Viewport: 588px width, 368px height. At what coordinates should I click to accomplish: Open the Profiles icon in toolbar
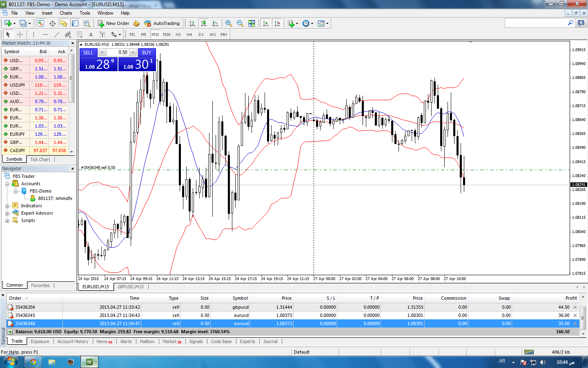click(x=23, y=23)
